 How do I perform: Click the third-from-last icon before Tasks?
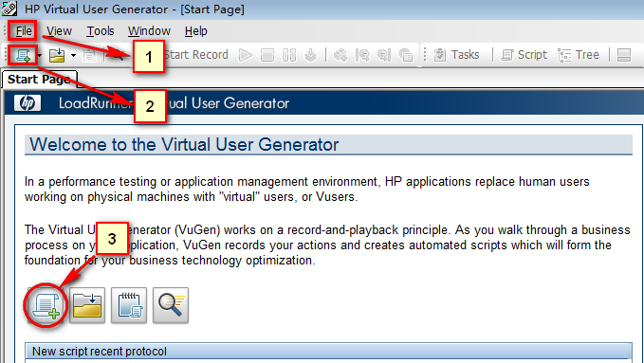point(362,55)
